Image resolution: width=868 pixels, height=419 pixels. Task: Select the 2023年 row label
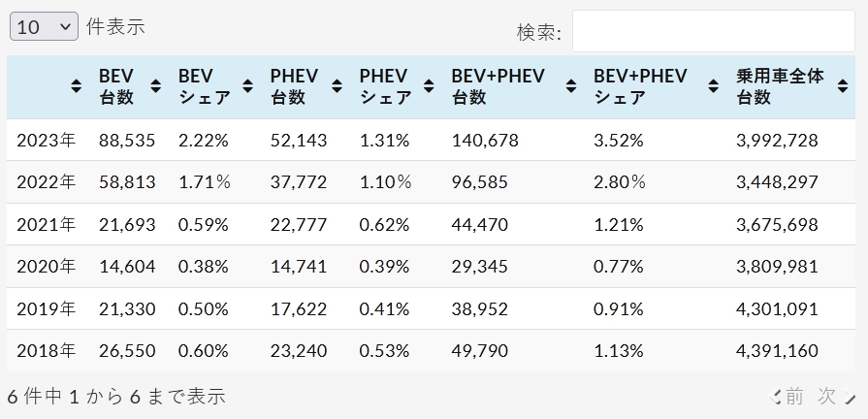point(46,141)
